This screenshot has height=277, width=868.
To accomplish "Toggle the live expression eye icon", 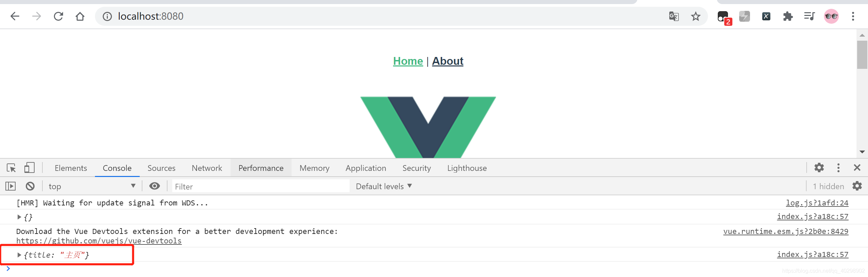I will pyautogui.click(x=155, y=186).
